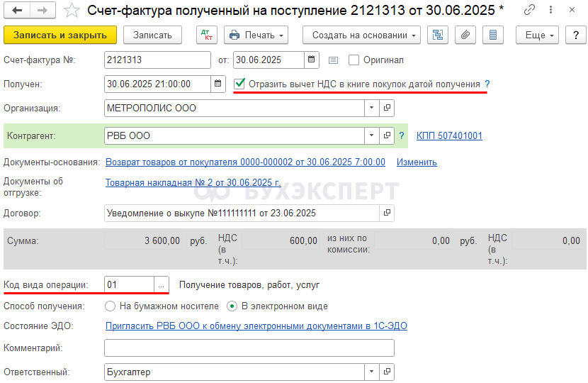This screenshot has height=383, width=588.
Task: Click invite РВБ ООО to 1С-ЭДО link
Action: (x=256, y=326)
